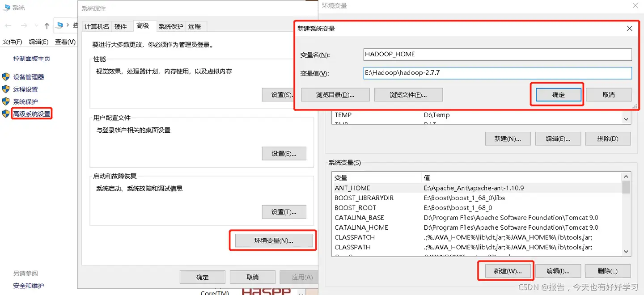Go to 控制面板主页

[x=32, y=59]
